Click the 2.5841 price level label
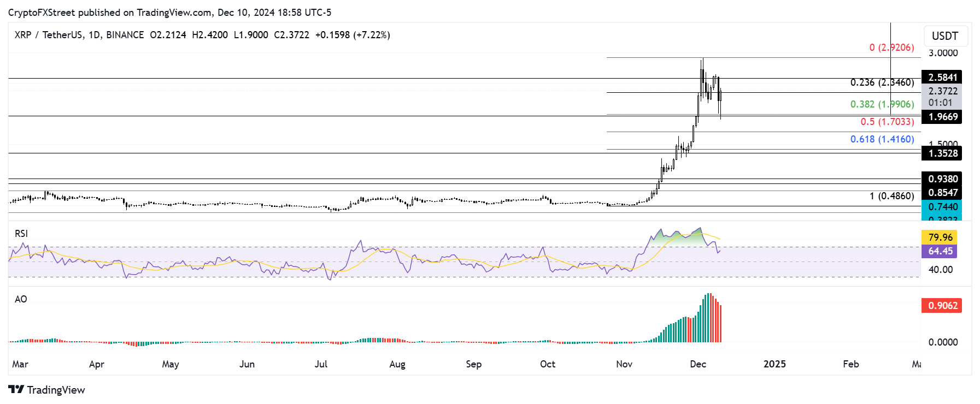 tap(942, 78)
